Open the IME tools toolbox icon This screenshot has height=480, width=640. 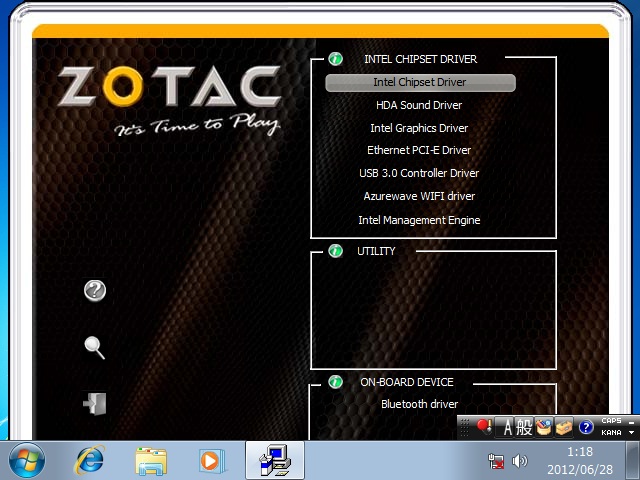564,427
